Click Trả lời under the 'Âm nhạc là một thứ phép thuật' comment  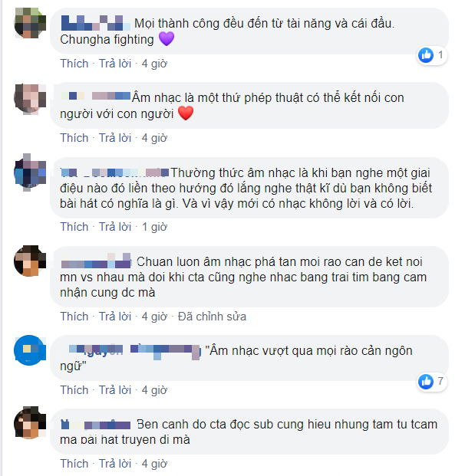click(115, 138)
